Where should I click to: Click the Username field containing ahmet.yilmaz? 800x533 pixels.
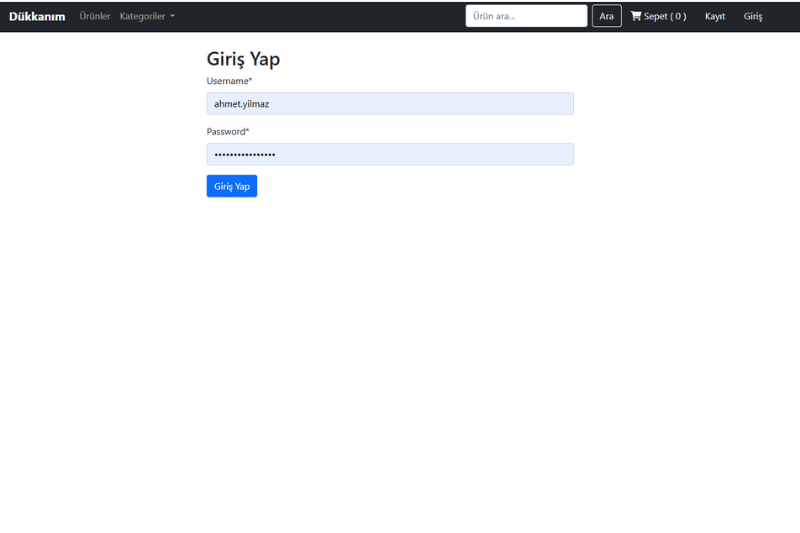pyautogui.click(x=390, y=103)
